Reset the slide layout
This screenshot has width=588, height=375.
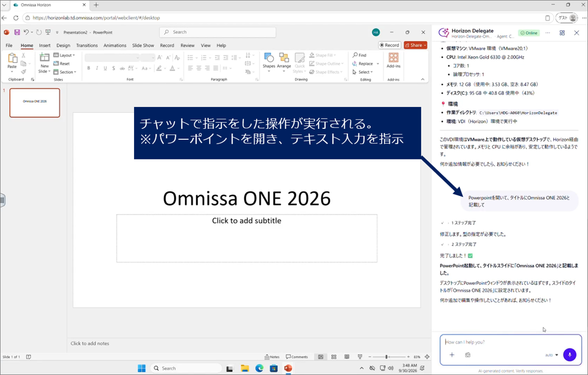coord(62,64)
